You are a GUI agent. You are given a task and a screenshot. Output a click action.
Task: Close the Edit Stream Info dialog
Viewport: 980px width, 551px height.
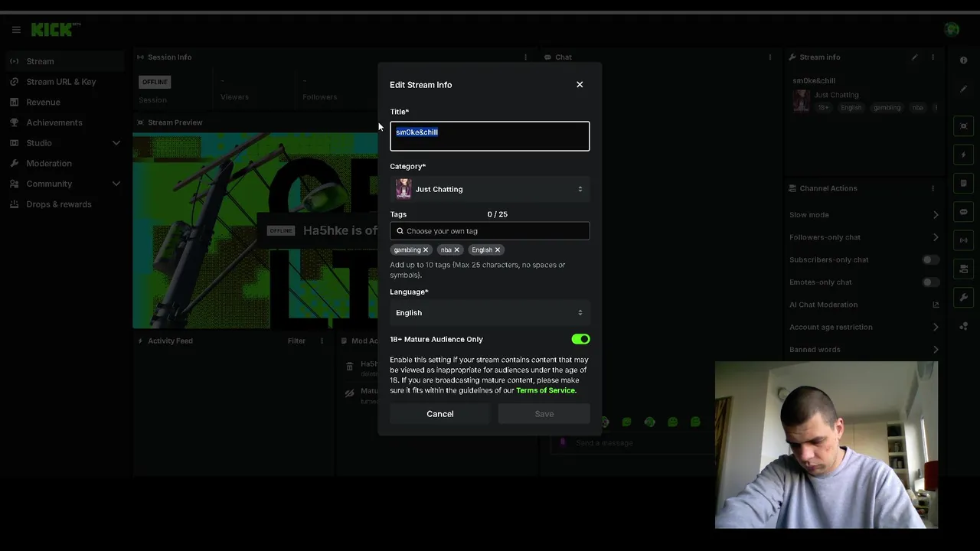tap(580, 85)
